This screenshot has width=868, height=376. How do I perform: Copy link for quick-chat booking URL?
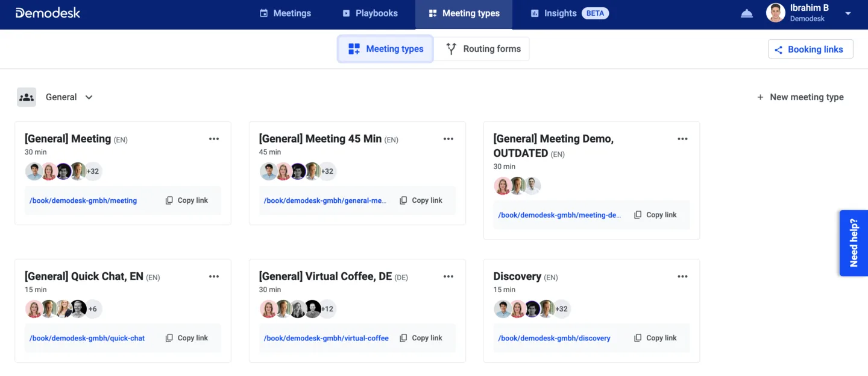click(187, 338)
